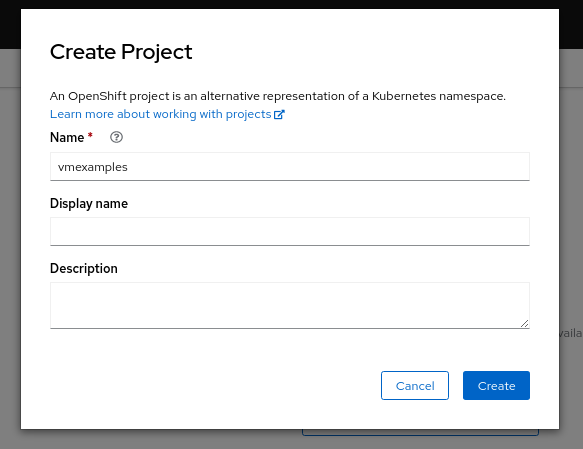The width and height of the screenshot is (583, 449).
Task: Click into the Display name field
Action: click(x=290, y=231)
